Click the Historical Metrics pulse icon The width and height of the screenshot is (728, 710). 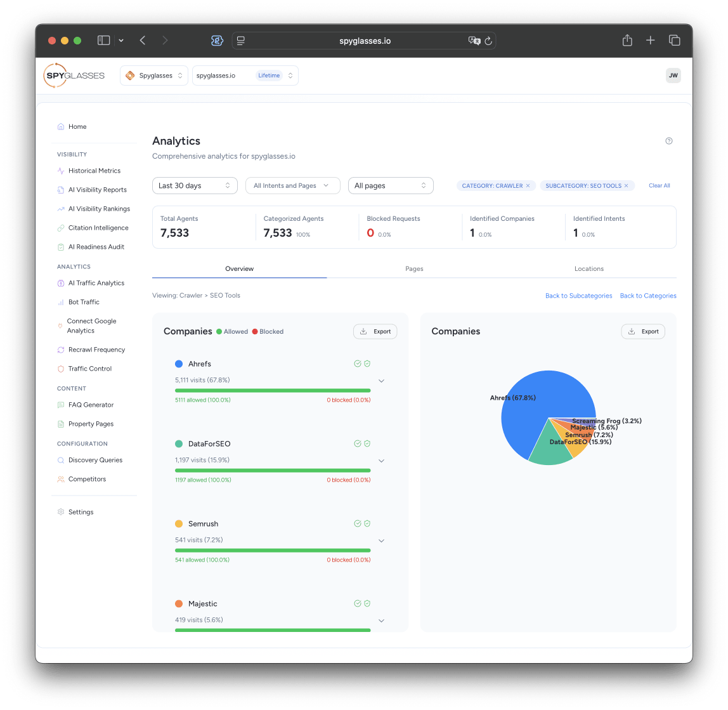tap(61, 171)
